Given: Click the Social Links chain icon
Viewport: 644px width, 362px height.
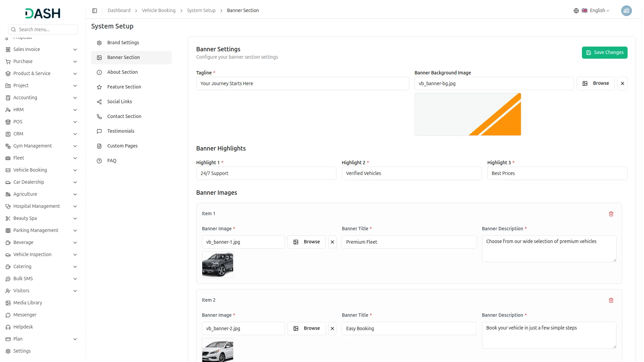Looking at the screenshot, I should pyautogui.click(x=99, y=102).
